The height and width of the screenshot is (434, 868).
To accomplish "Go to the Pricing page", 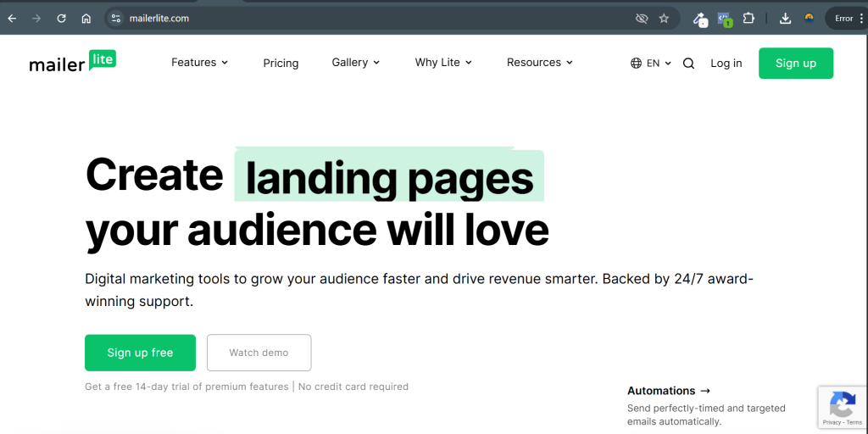I will tap(281, 64).
